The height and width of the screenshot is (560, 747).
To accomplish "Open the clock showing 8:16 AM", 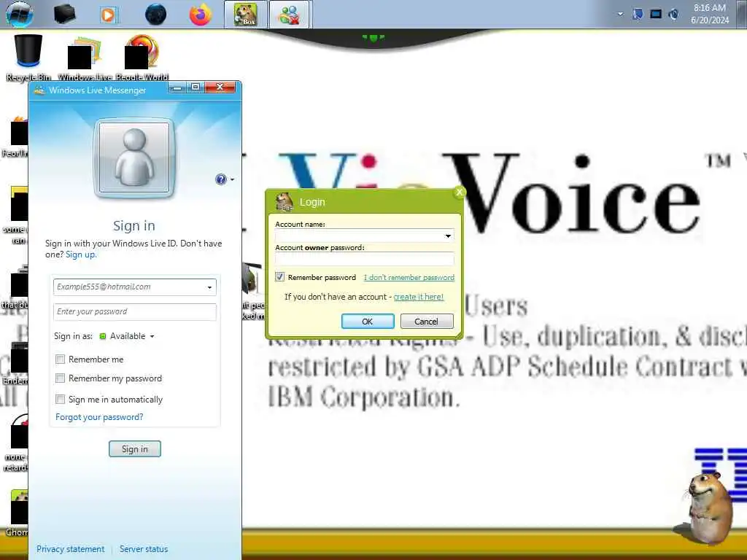I will click(x=709, y=14).
